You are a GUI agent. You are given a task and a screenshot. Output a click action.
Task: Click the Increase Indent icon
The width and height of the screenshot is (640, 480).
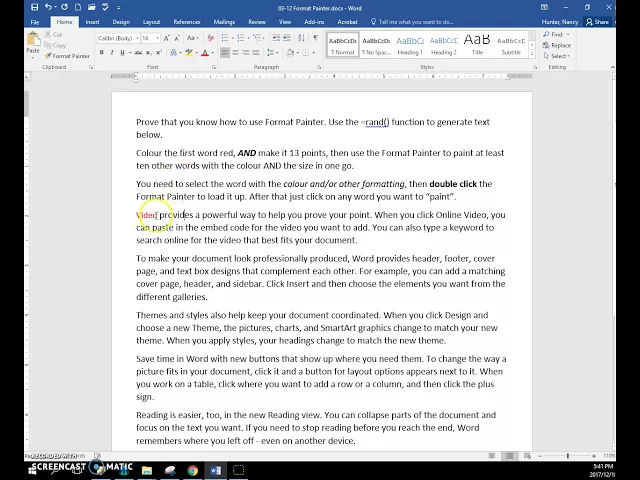click(287, 38)
